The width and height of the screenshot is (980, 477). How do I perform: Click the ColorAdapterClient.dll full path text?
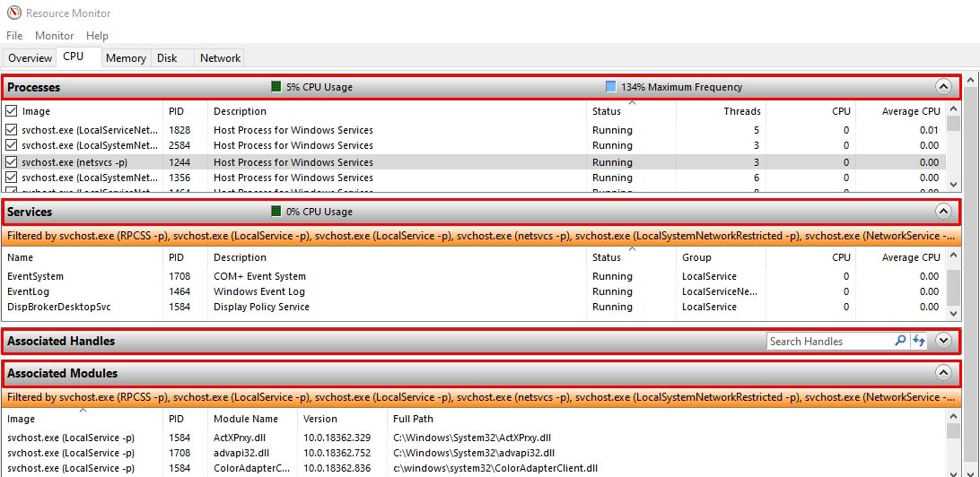495,468
